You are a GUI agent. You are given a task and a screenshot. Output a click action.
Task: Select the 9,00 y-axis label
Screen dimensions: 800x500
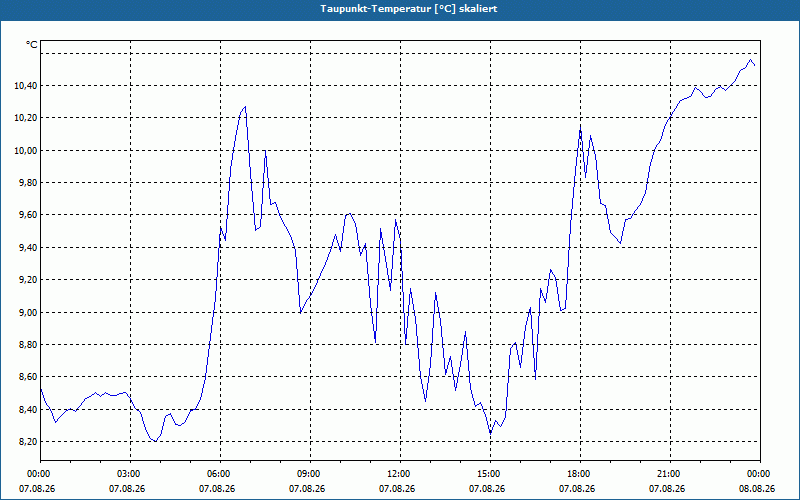pos(28,312)
